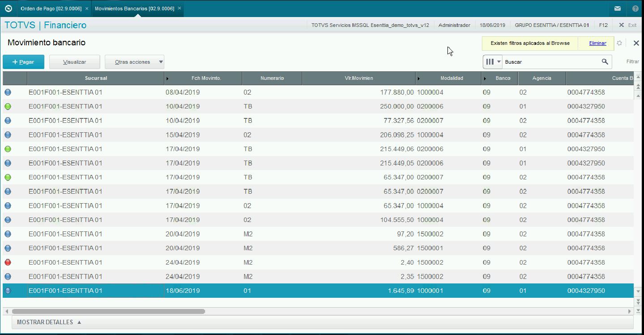Click the TOTVS Servicios MSSQL environment label
Image resolution: width=644 pixels, height=335 pixels.
click(x=370, y=25)
